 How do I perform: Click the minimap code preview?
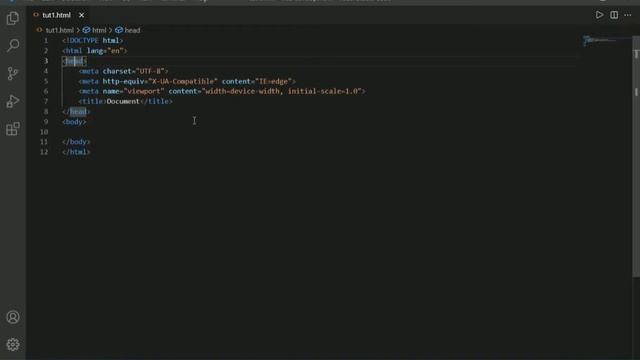click(600, 40)
